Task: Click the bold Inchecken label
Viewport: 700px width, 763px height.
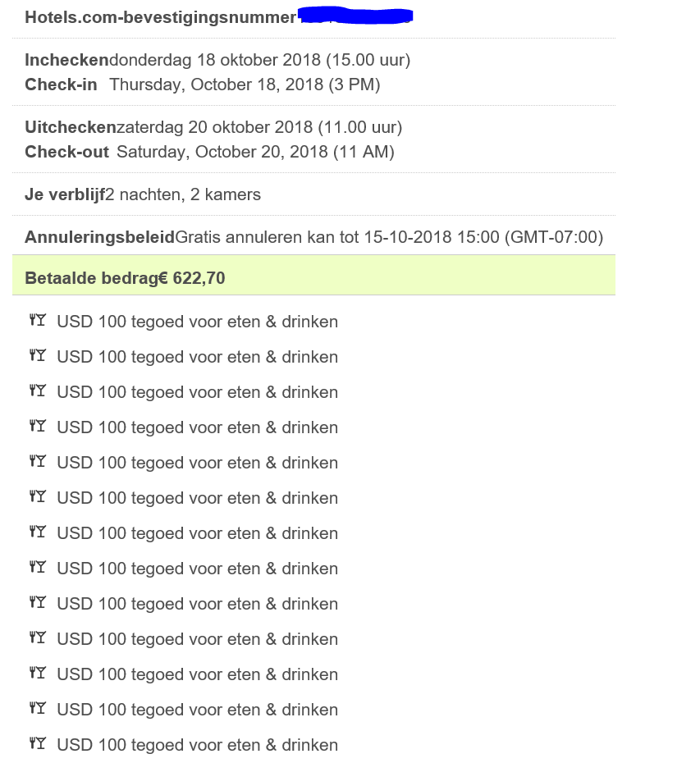Action: (x=66, y=60)
